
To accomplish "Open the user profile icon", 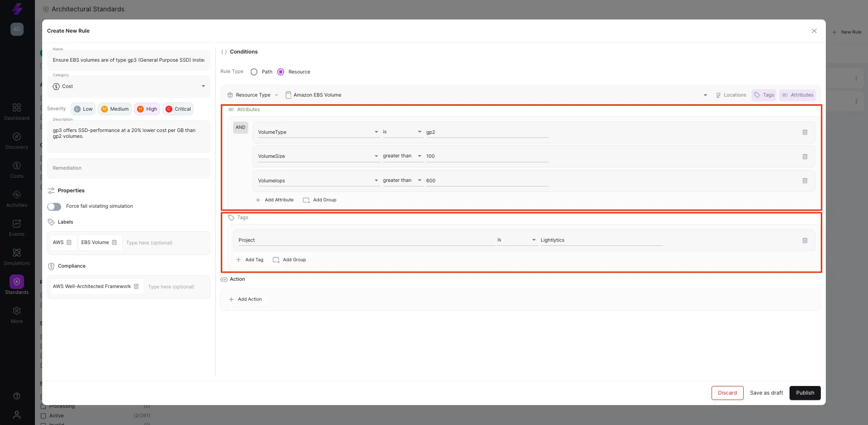I will coord(17,415).
